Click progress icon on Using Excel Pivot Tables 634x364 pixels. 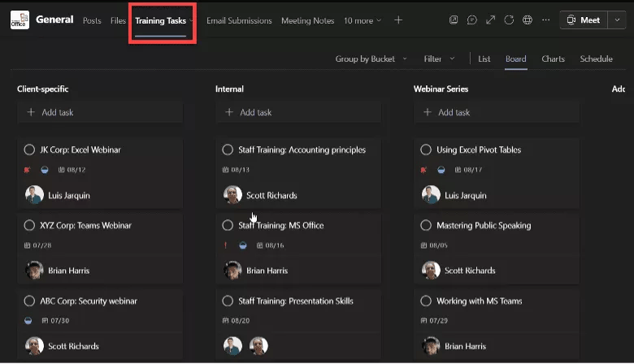441,170
